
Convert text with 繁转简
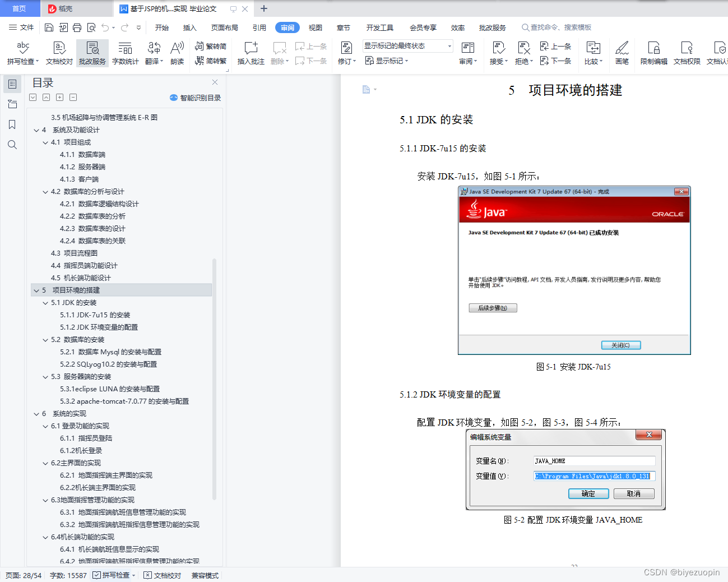coord(211,47)
